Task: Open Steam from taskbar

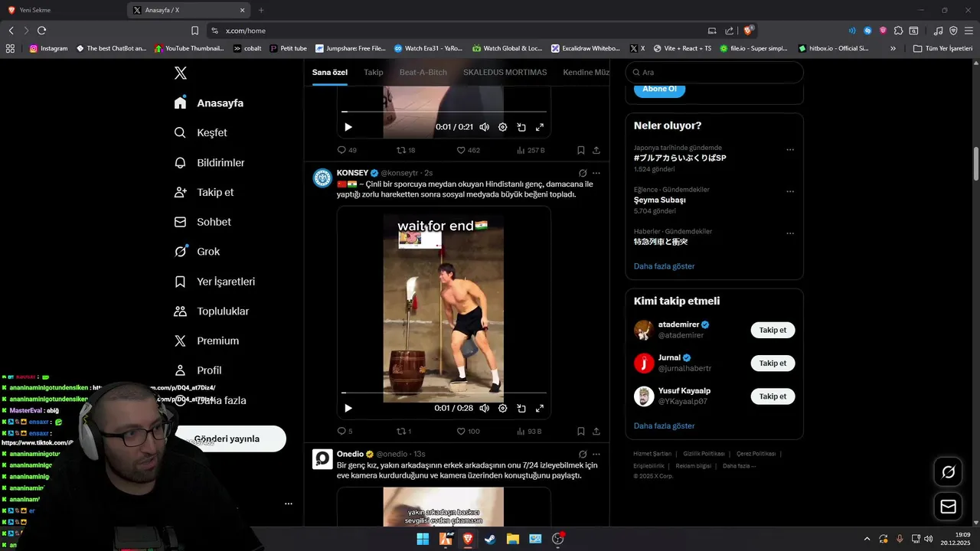Action: 490,539
